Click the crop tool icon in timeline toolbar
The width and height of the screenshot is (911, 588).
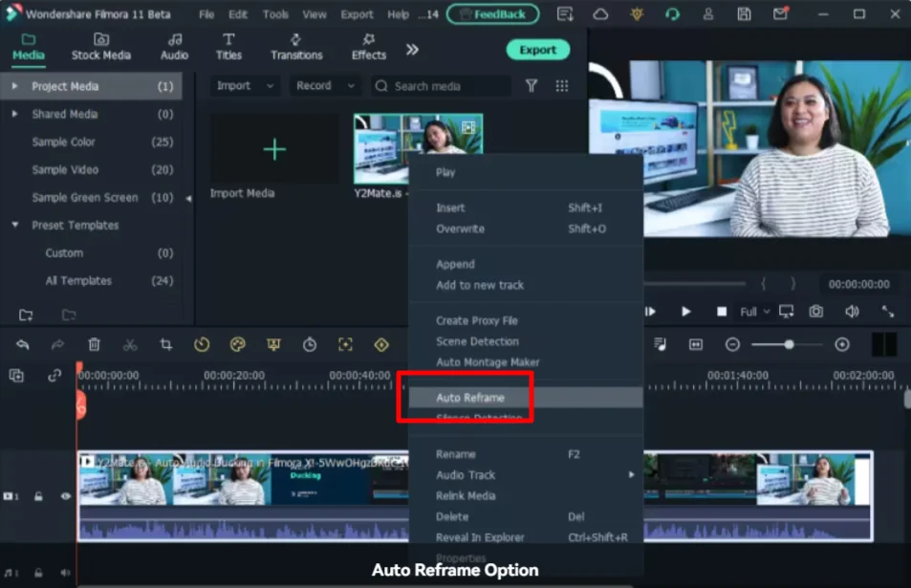[x=166, y=344]
